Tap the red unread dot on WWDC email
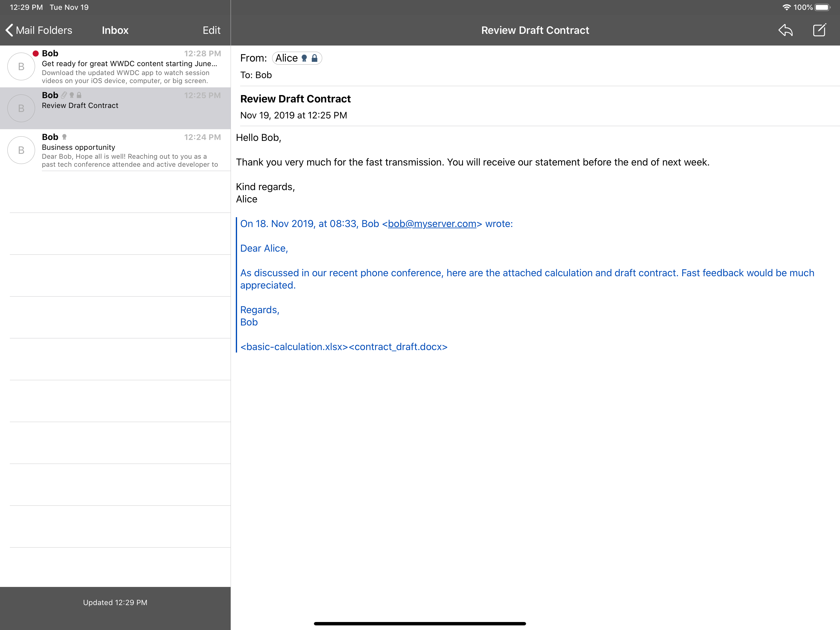840x630 pixels. click(x=36, y=54)
